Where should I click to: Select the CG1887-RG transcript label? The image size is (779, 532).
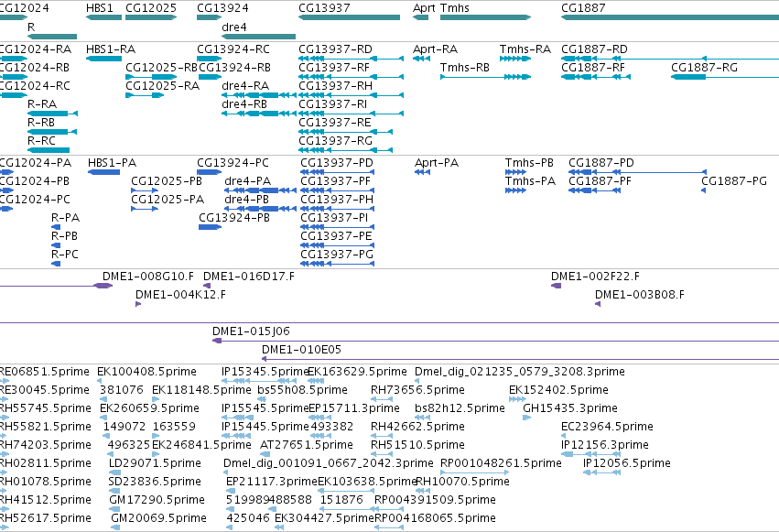click(x=705, y=68)
